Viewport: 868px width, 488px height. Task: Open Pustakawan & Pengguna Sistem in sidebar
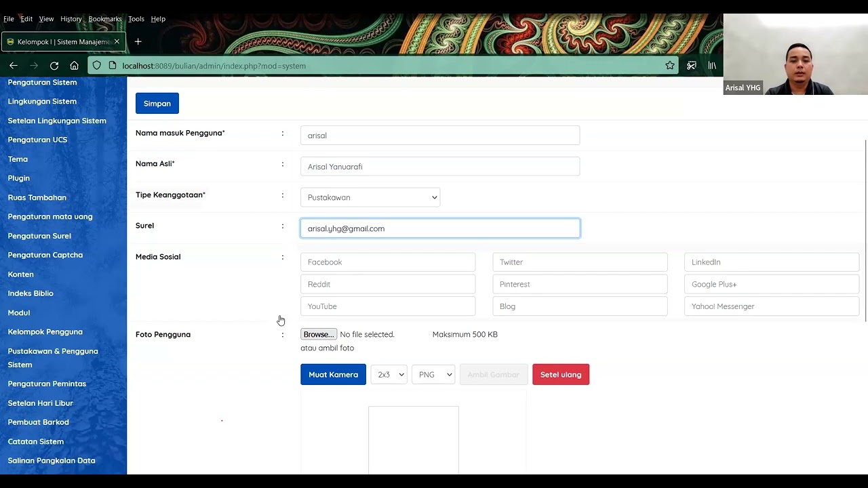(x=53, y=358)
